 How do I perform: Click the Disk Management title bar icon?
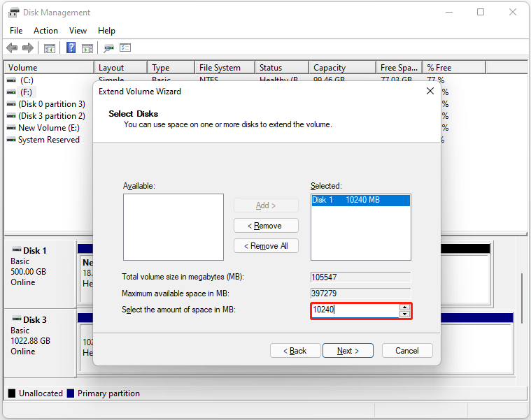tap(13, 13)
